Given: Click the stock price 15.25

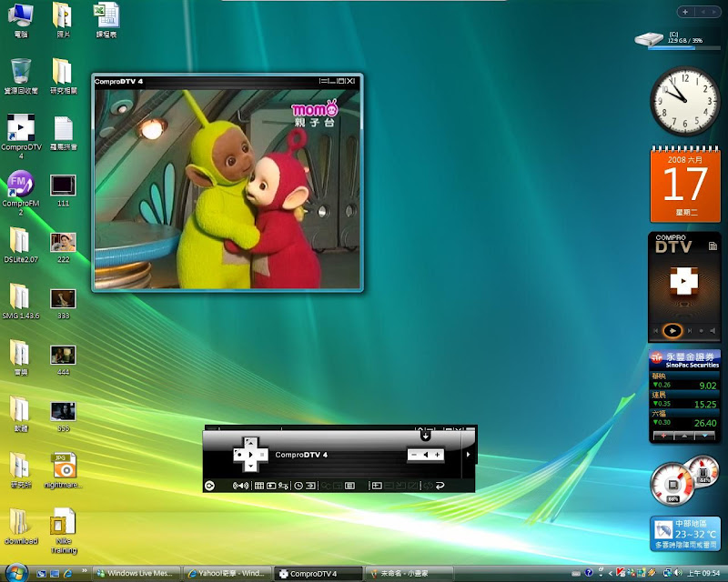Looking at the screenshot, I should click(705, 405).
